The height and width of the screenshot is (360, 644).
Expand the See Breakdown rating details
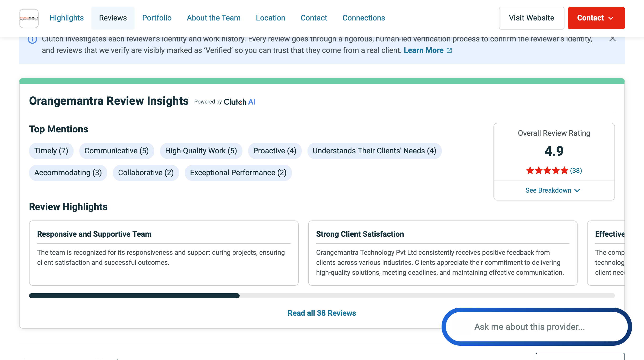pos(553,190)
